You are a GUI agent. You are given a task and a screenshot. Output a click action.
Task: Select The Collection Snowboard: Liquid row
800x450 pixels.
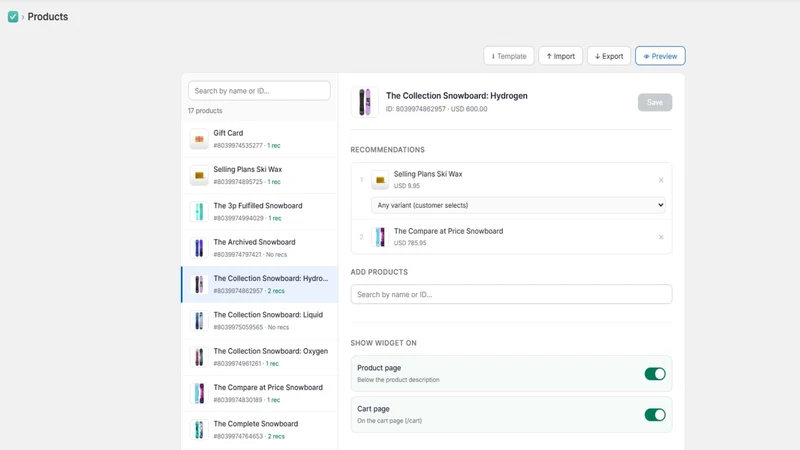pos(260,321)
